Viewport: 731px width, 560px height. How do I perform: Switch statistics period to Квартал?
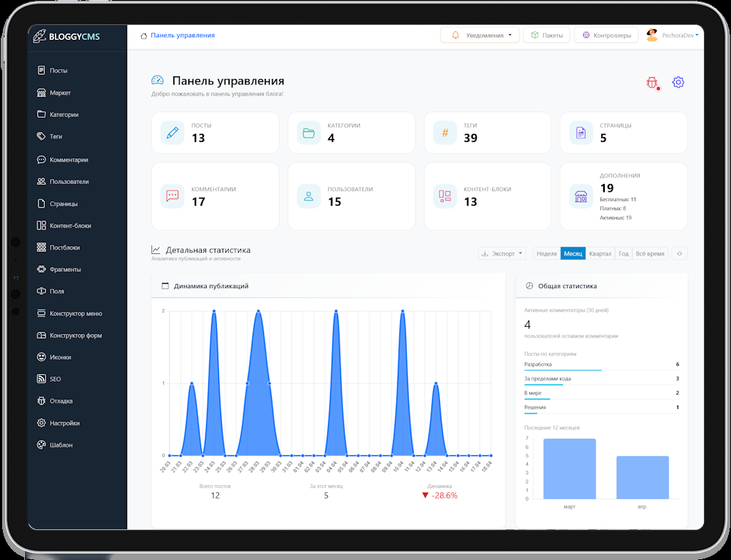600,253
